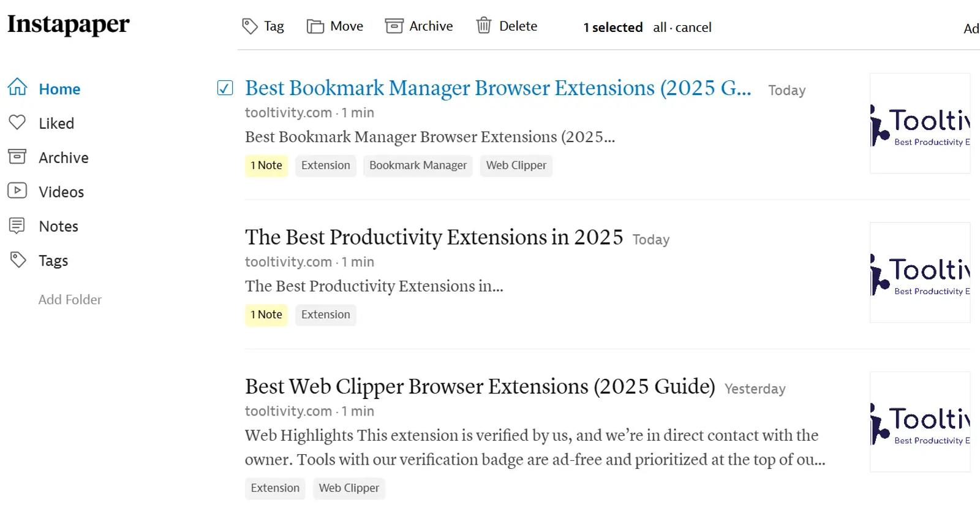980x513 pixels.
Task: Click the '1 selected' status text
Action: [x=612, y=27]
